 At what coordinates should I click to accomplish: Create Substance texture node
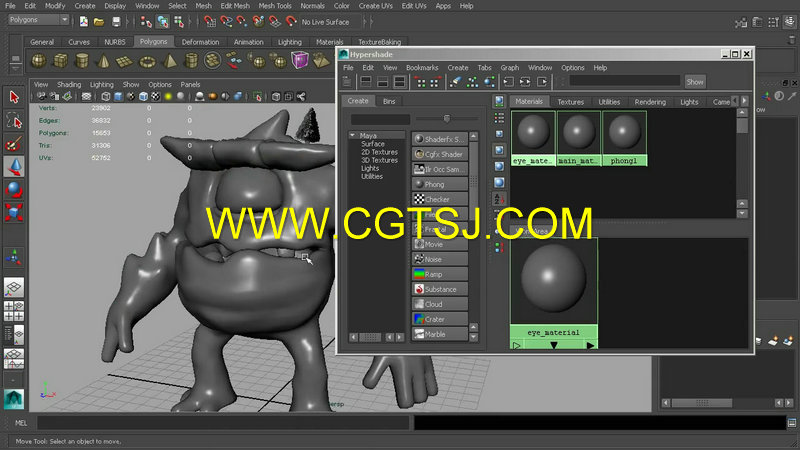click(440, 289)
